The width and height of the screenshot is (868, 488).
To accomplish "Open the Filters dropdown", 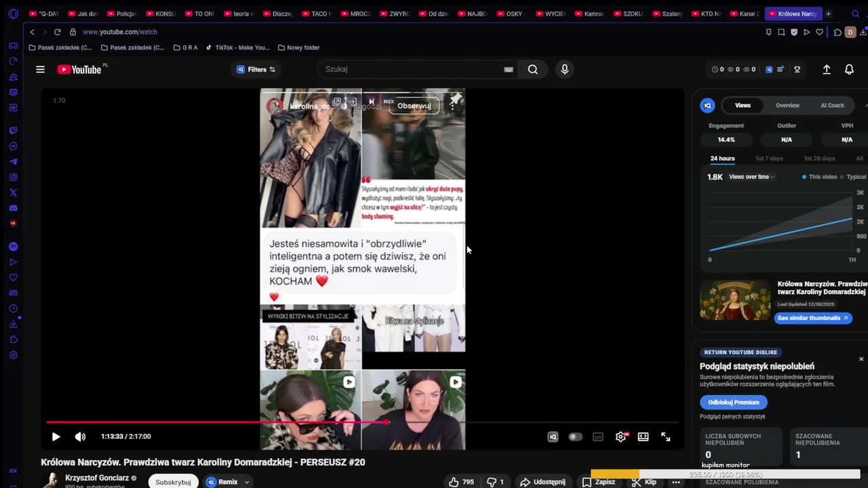I will coord(256,69).
